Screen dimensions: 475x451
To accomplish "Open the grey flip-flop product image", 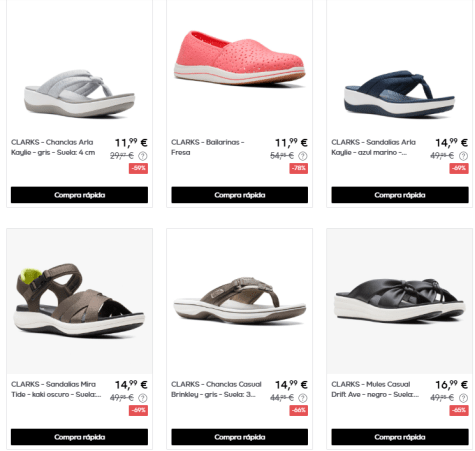I will [x=79, y=93].
